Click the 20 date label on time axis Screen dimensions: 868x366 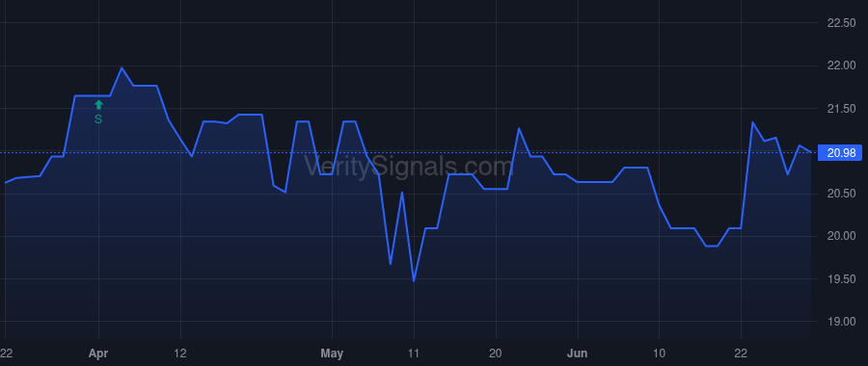point(496,353)
